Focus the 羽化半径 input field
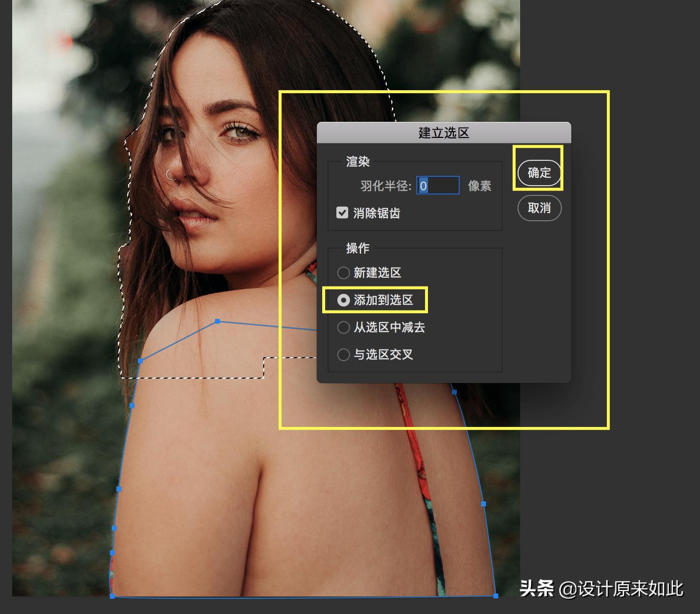This screenshot has height=614, width=700. (x=437, y=186)
